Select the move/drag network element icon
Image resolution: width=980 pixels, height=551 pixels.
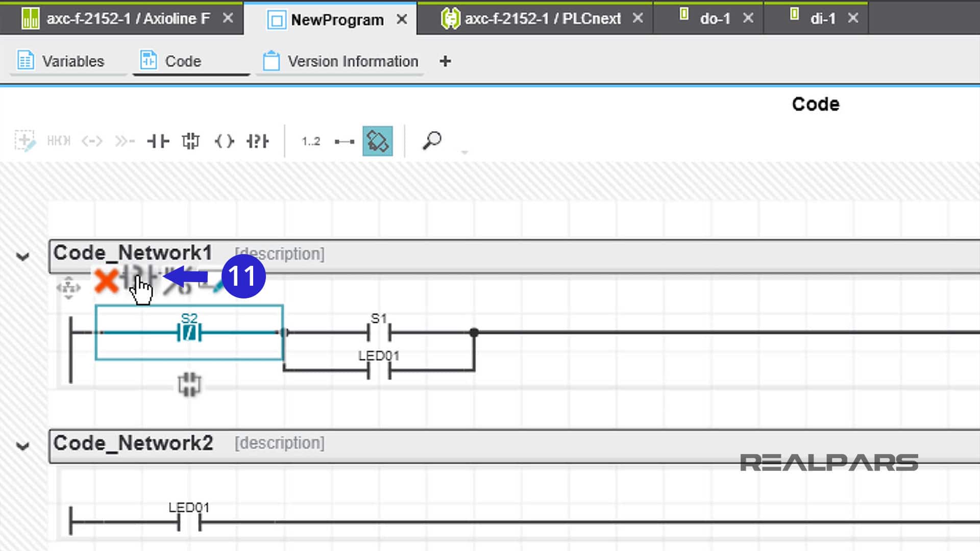67,287
